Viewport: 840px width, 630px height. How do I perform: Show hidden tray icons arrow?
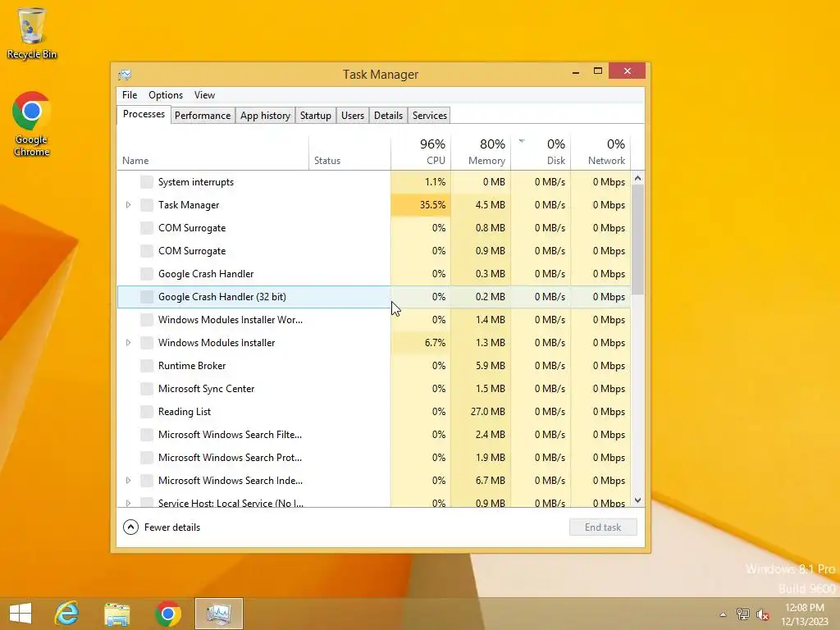click(723, 614)
